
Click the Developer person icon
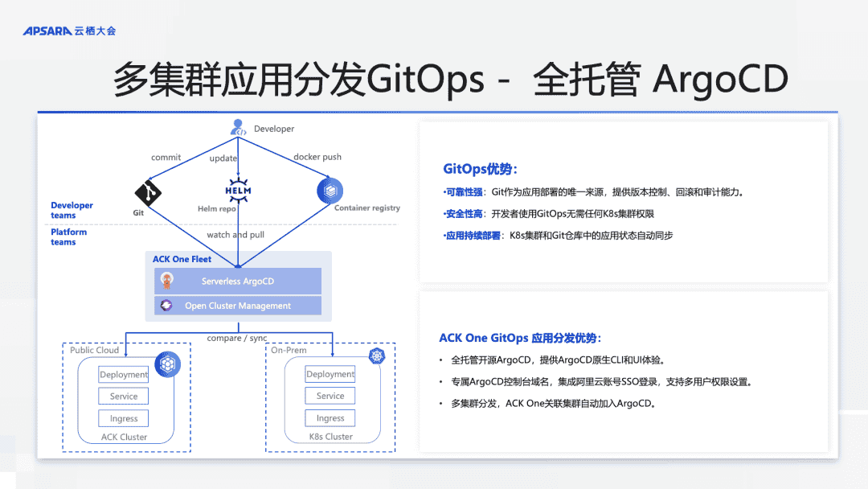[237, 128]
